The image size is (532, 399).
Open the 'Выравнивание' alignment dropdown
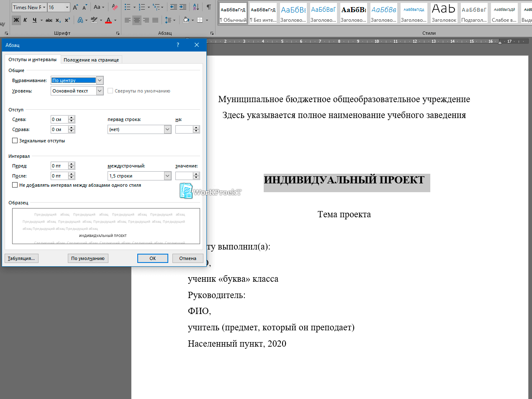coord(100,80)
